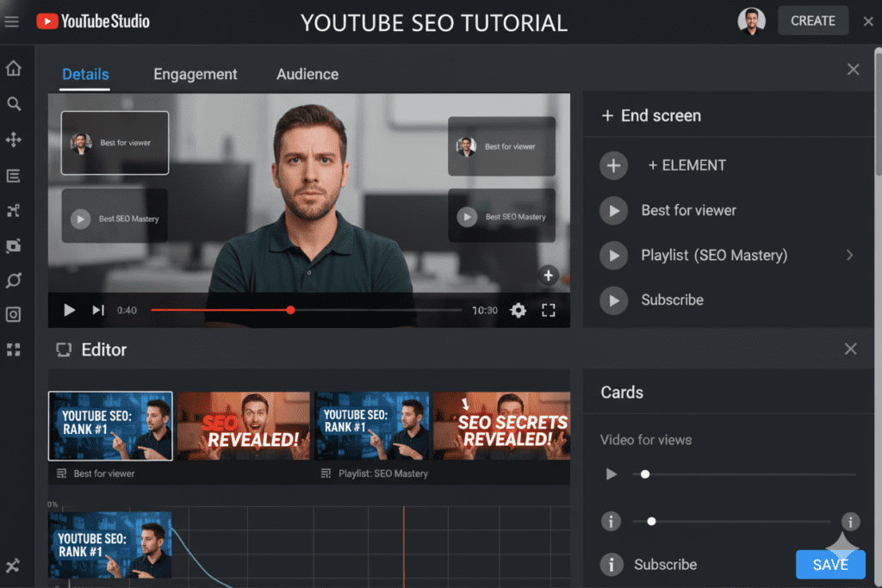This screenshot has height=588, width=882.
Task: Click the Editor panel icon next to its title
Action: pyautogui.click(x=62, y=350)
